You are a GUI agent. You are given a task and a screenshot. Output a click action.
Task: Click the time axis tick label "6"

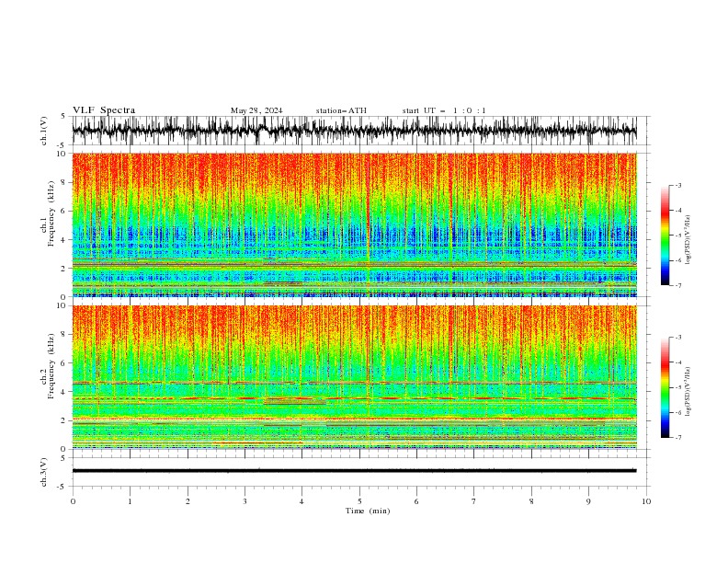[416, 501]
